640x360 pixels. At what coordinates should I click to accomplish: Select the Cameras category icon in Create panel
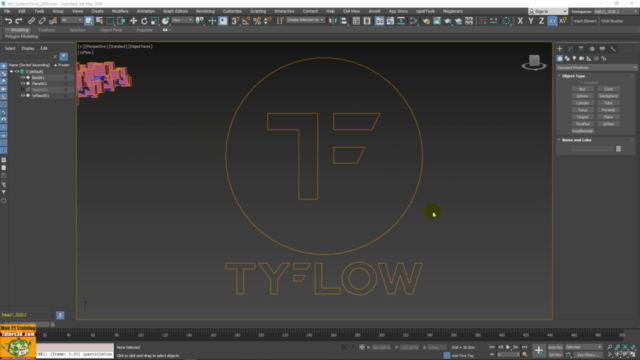582,59
